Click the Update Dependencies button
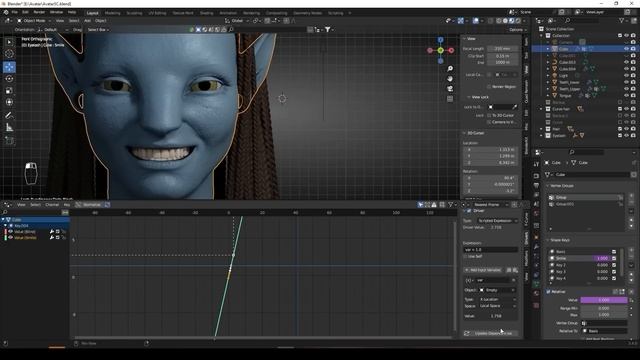The height and width of the screenshot is (360, 640). tap(491, 333)
